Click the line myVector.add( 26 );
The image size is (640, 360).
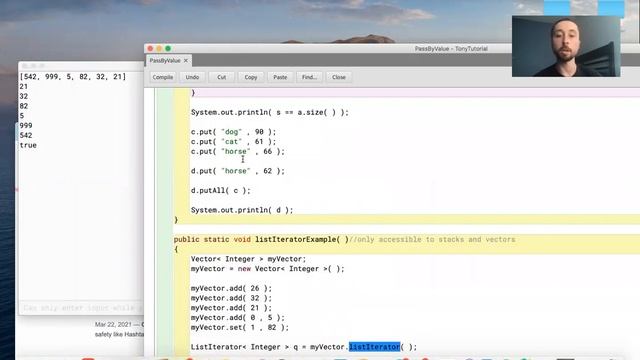(x=231, y=289)
